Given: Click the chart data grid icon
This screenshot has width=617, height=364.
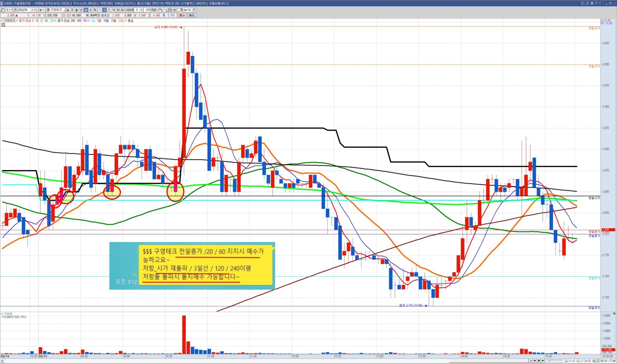Looking at the screenshot, I should pyautogui.click(x=3, y=25).
